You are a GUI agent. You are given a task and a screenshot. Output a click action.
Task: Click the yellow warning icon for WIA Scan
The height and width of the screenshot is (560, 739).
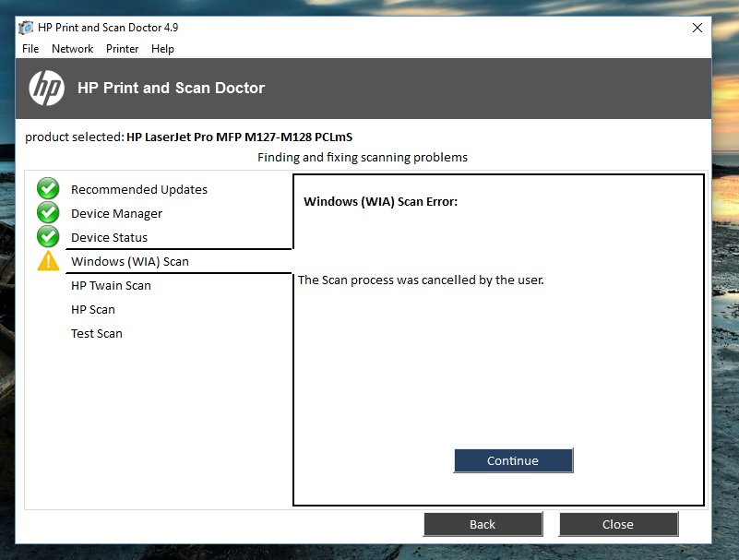coord(48,261)
